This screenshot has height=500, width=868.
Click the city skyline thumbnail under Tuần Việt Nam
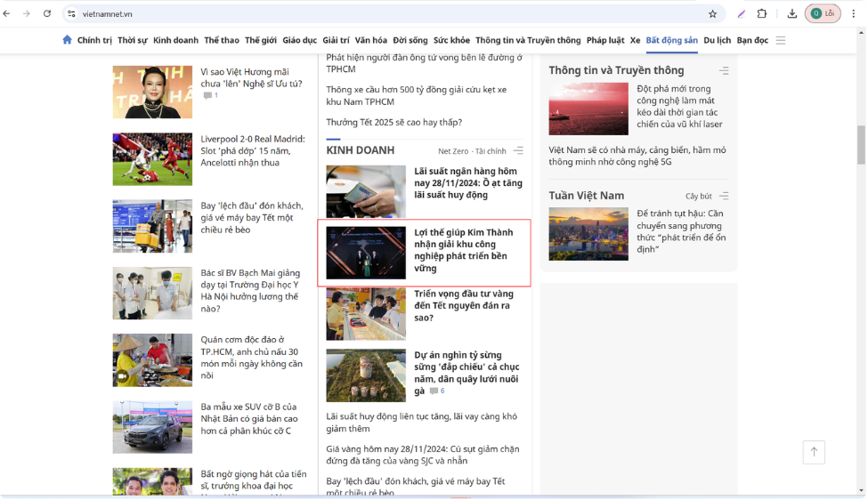click(588, 234)
